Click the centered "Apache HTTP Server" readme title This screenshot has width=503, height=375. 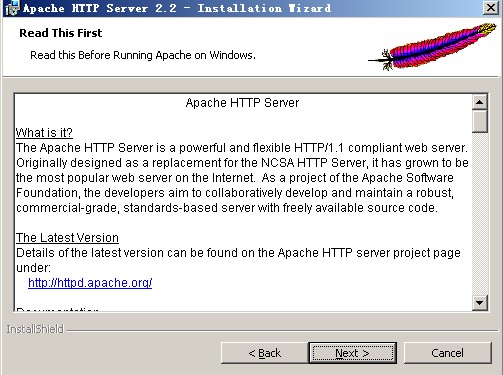(242, 103)
